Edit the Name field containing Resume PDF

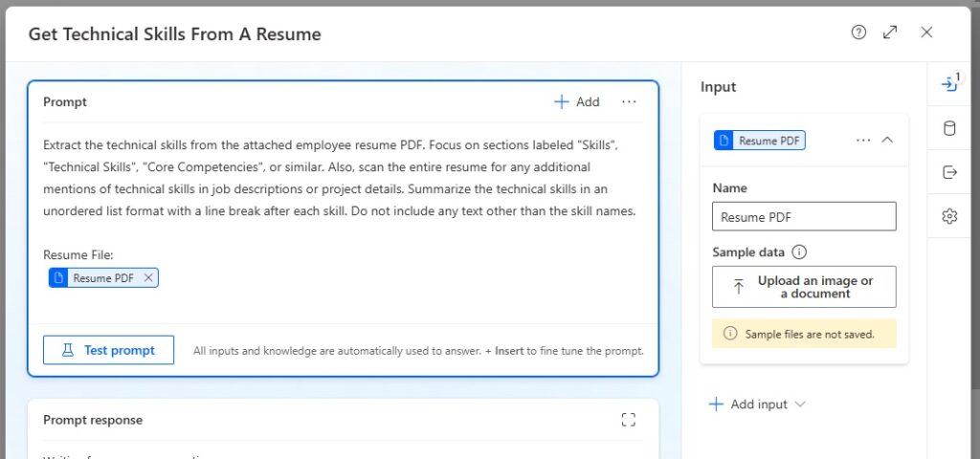click(804, 217)
